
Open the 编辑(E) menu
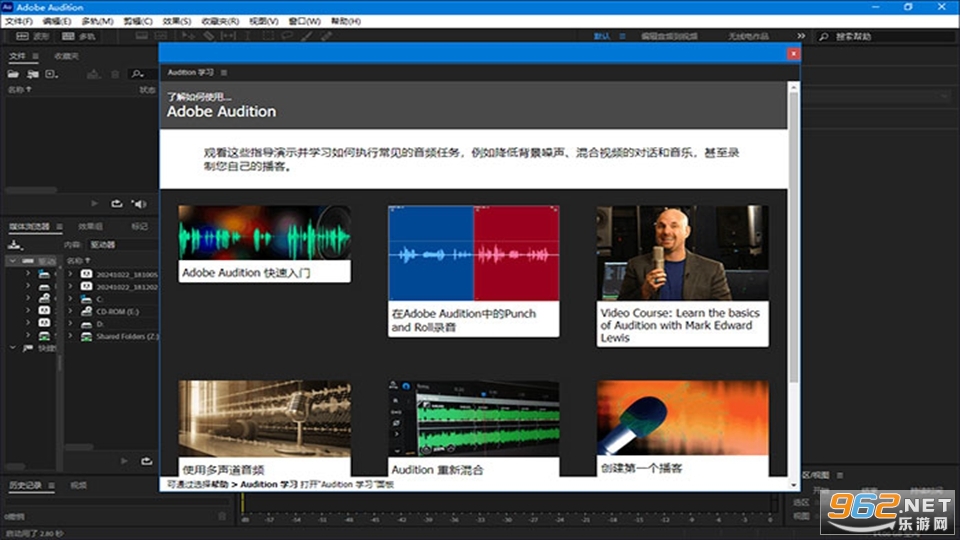coord(56,21)
